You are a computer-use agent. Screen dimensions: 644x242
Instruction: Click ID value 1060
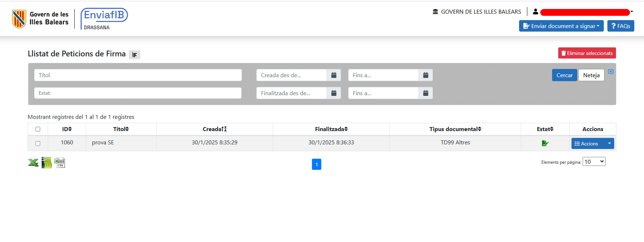click(x=67, y=143)
